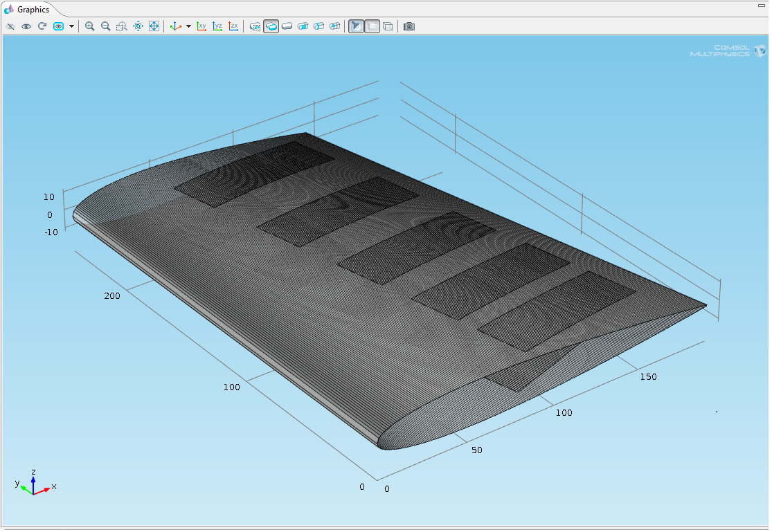
Task: Click the Zoom Extents icon
Action: 154,26
